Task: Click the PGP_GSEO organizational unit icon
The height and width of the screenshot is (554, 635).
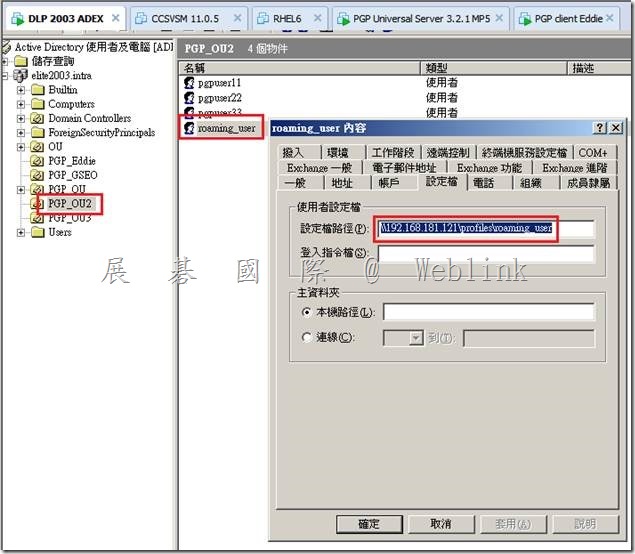Action: pyautogui.click(x=38, y=174)
